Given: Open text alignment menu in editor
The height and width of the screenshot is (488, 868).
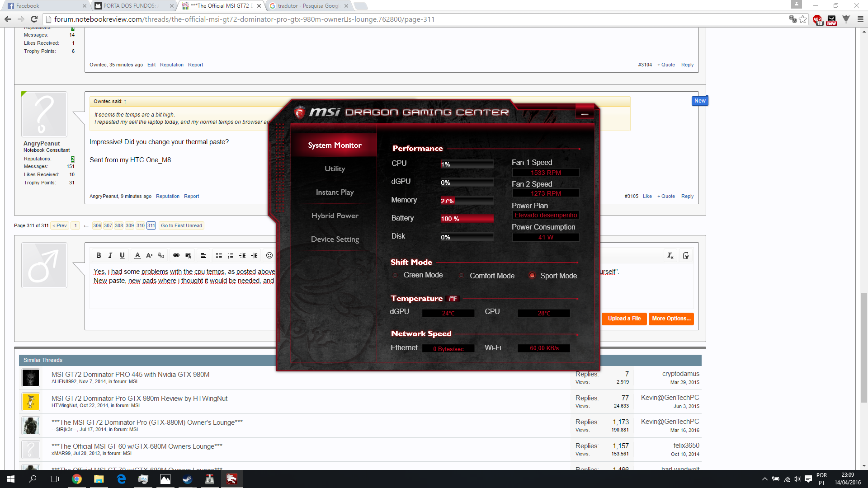Looking at the screenshot, I should tap(203, 256).
